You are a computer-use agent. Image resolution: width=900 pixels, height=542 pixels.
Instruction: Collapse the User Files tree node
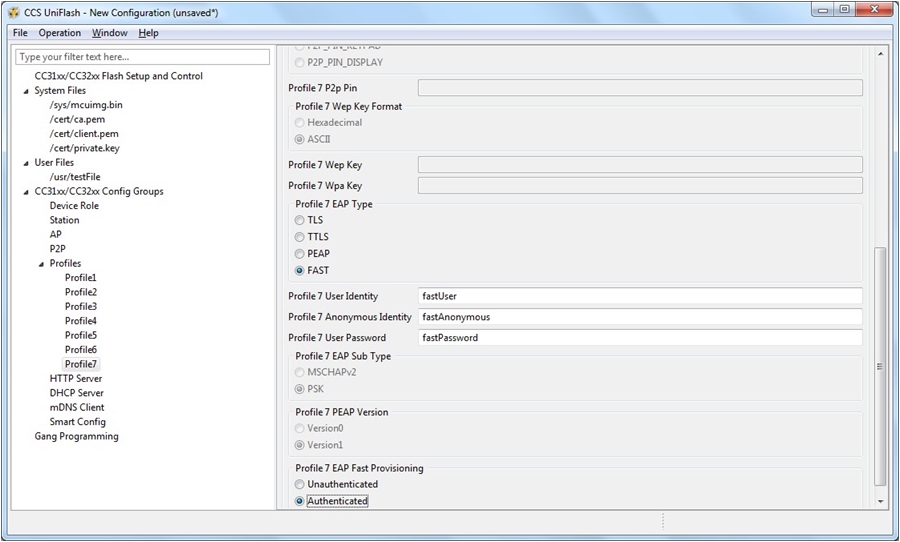[26, 162]
